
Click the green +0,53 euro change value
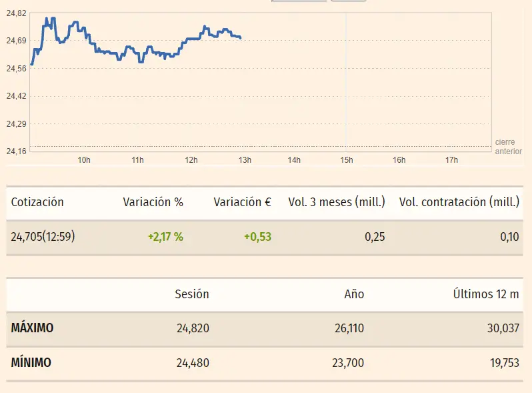click(x=257, y=236)
